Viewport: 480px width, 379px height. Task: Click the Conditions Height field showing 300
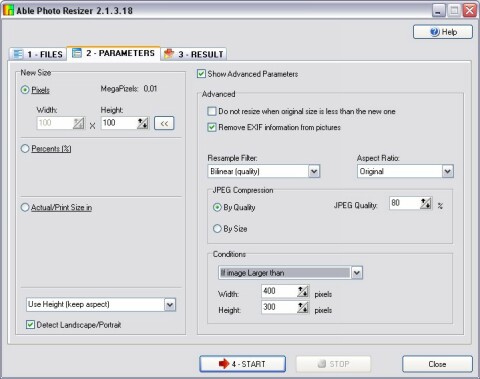[x=279, y=307]
